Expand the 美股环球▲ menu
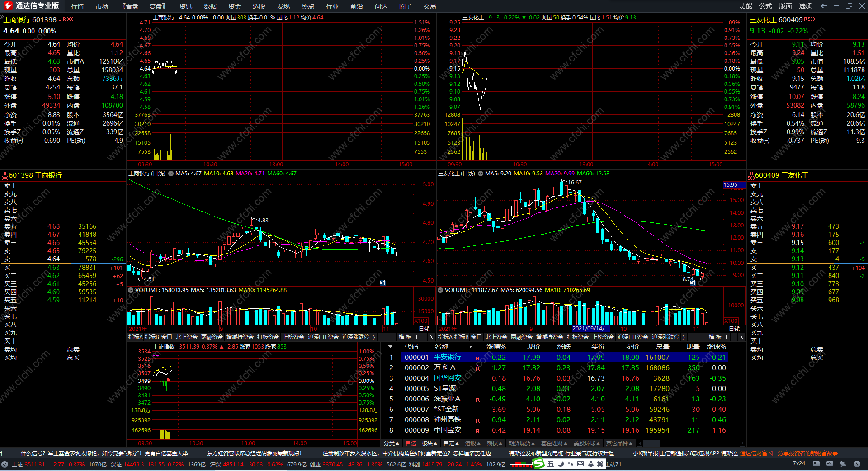868x471 pixels. pyautogui.click(x=587, y=443)
